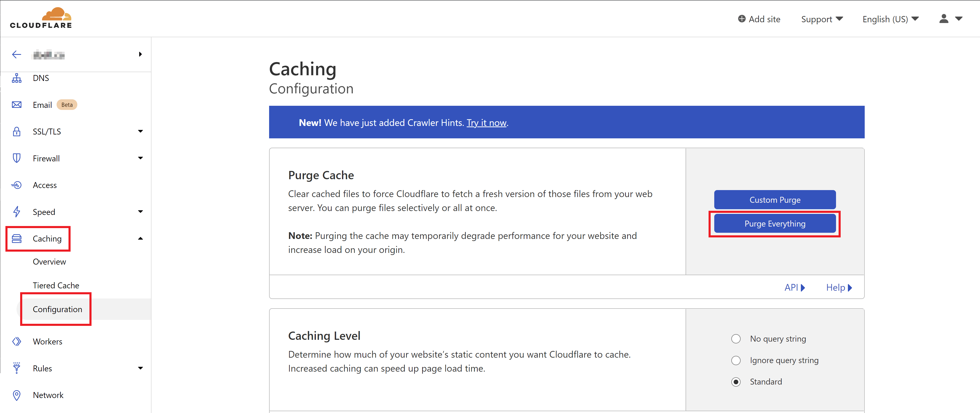Click the Firewall shield icon
The width and height of the screenshot is (980, 413).
coord(17,158)
